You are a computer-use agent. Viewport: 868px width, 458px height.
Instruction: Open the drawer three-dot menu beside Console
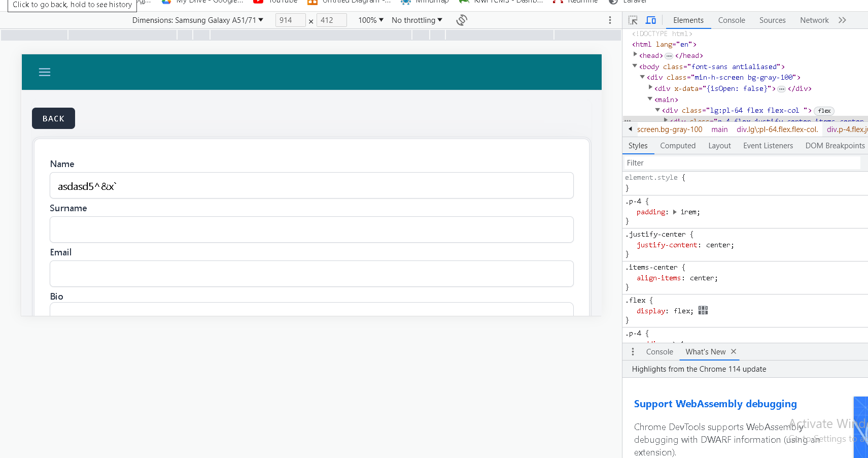[x=633, y=352]
